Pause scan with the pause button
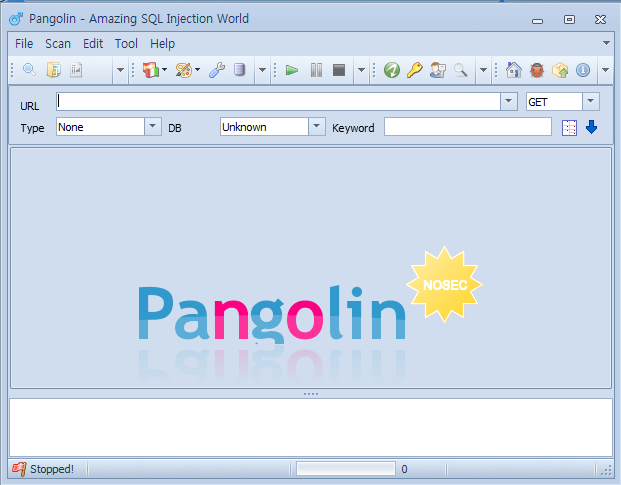621x485 pixels. point(316,70)
